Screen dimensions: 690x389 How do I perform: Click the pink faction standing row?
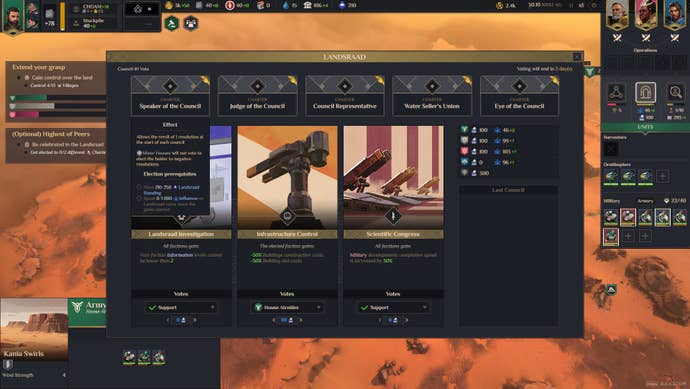click(x=509, y=151)
